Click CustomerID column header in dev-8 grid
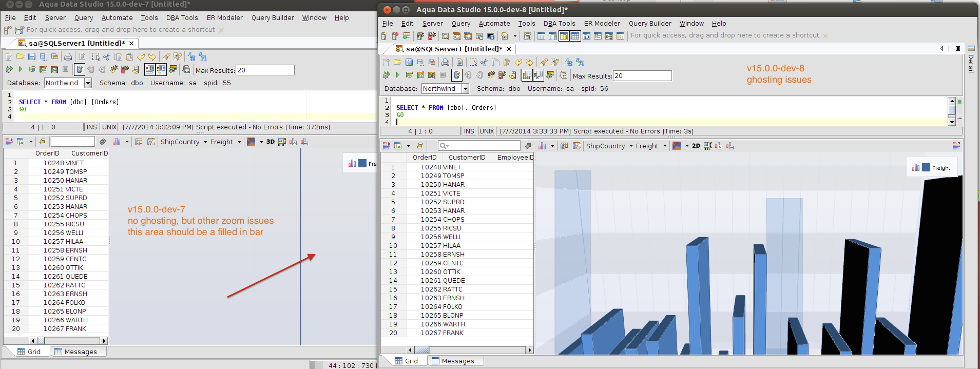 click(x=467, y=157)
